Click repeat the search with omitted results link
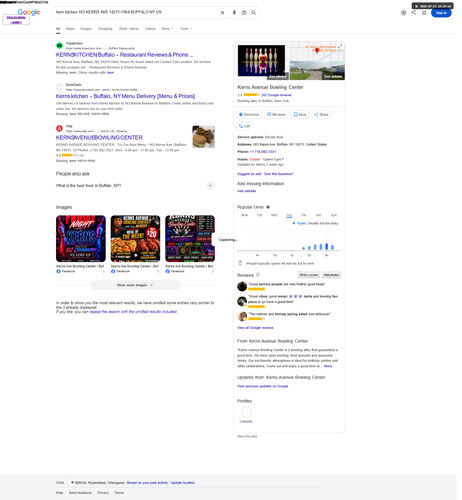Viewport: 462px width, 500px height. [133, 312]
